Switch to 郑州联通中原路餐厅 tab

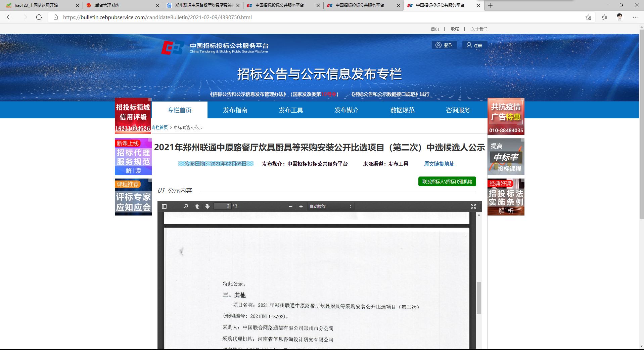coord(203,5)
